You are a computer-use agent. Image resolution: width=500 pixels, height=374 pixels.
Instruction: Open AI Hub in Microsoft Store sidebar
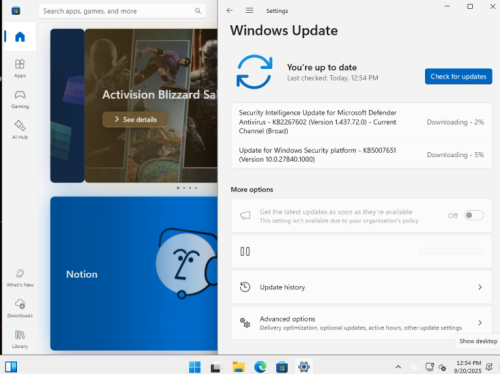20,130
